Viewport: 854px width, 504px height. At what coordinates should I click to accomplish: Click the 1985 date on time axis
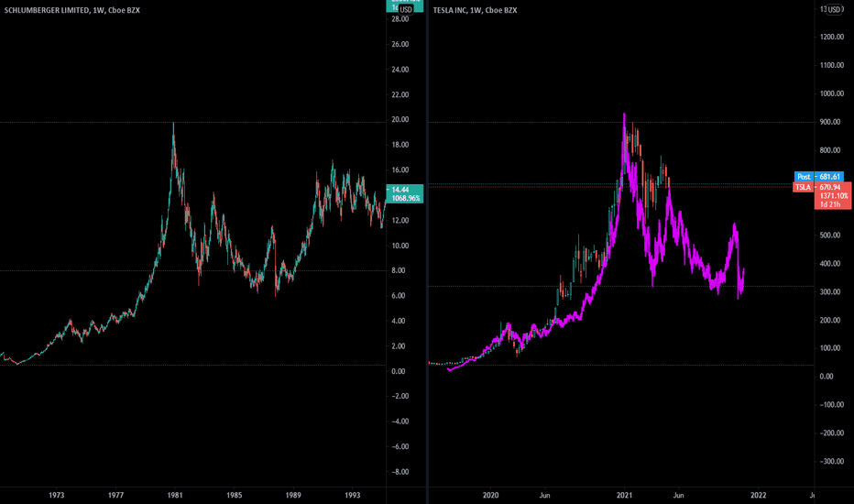tap(235, 495)
